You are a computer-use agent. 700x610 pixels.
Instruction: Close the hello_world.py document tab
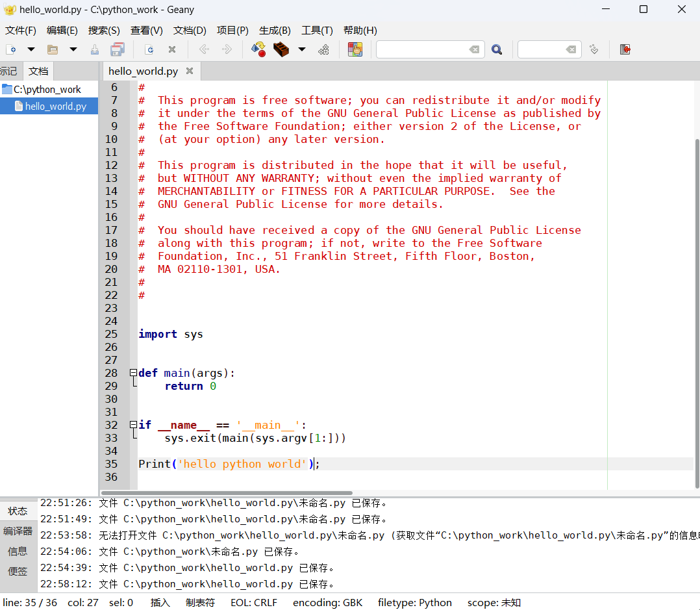[190, 71]
